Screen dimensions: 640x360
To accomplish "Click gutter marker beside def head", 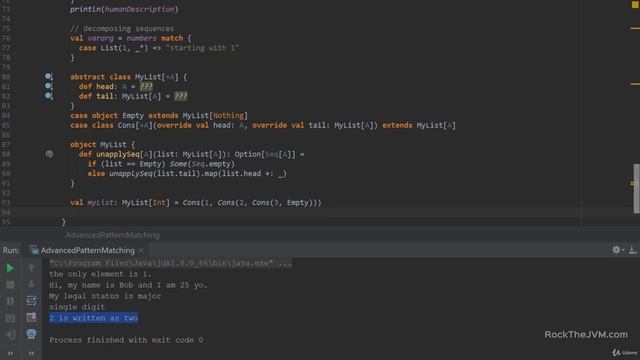I will click(x=49, y=86).
